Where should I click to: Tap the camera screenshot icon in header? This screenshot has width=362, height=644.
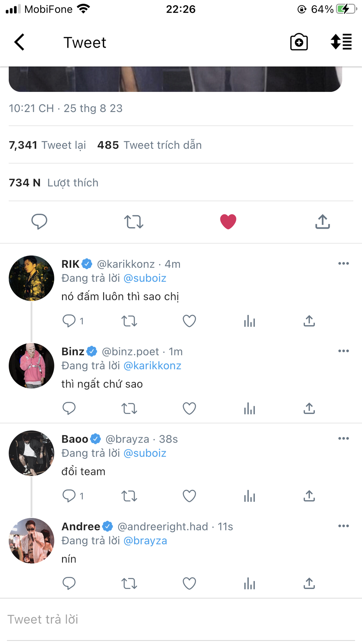click(299, 42)
